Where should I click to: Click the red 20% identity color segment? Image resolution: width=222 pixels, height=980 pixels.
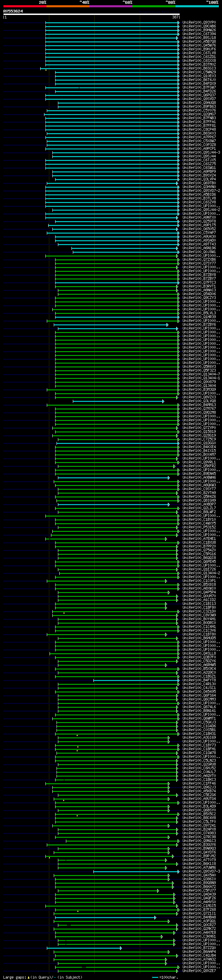coord(25,7)
